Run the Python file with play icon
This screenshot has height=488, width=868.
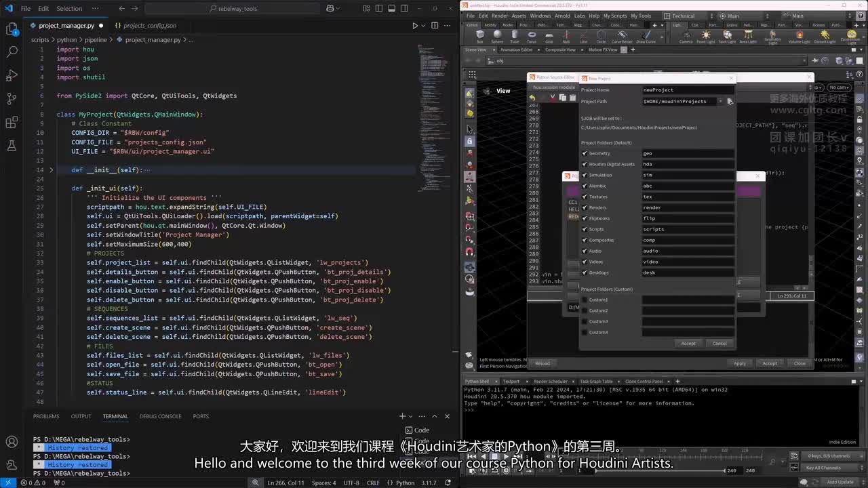(415, 26)
